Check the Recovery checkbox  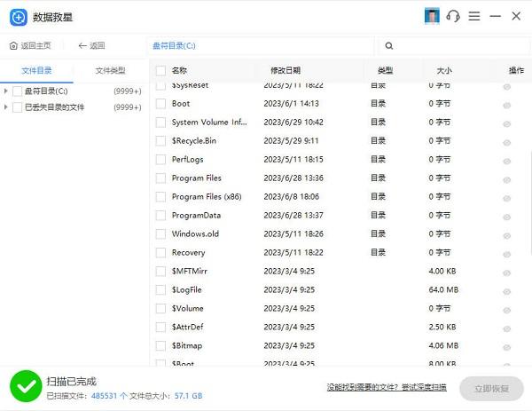point(160,253)
